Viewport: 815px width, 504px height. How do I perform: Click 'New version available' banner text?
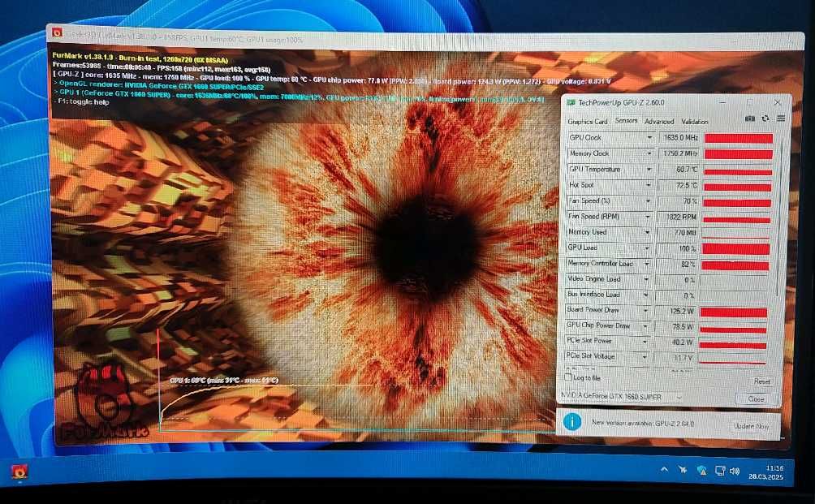pyautogui.click(x=643, y=424)
